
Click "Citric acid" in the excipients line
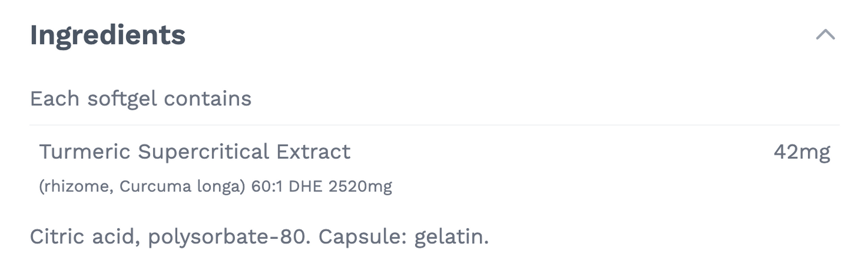click(85, 237)
